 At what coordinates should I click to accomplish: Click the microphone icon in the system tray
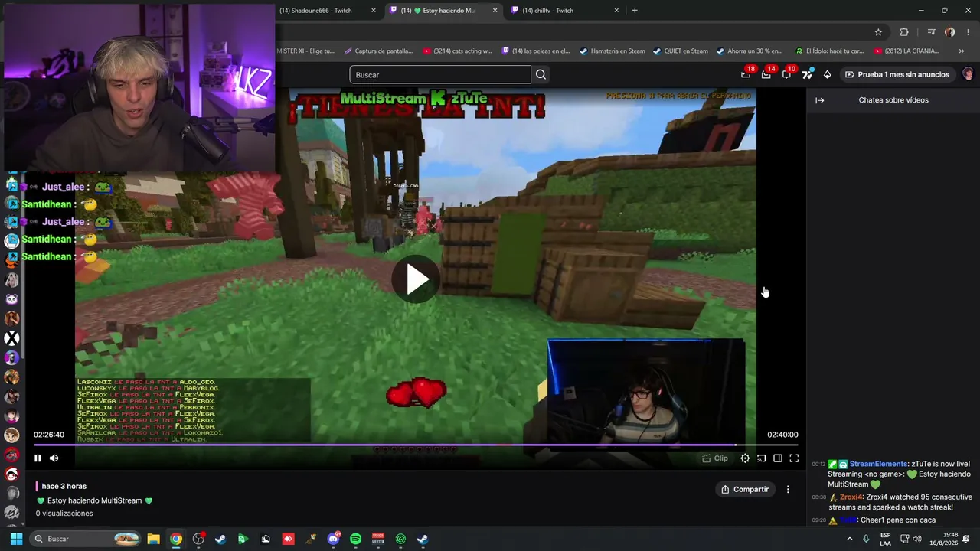866,539
